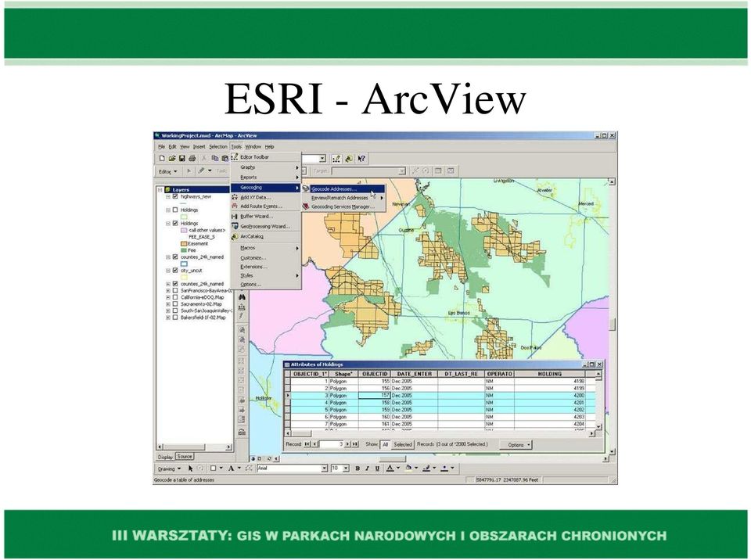The width and height of the screenshot is (751, 560).
Task: Check the California-eDOQ.Map layer
Action: click(x=175, y=297)
